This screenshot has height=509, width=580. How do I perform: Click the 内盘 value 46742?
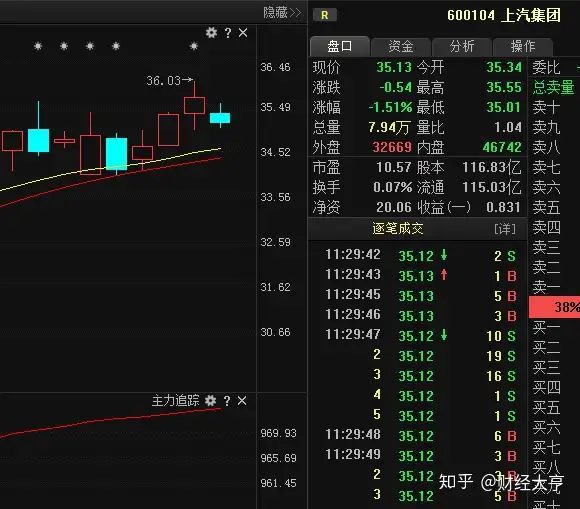click(x=502, y=147)
